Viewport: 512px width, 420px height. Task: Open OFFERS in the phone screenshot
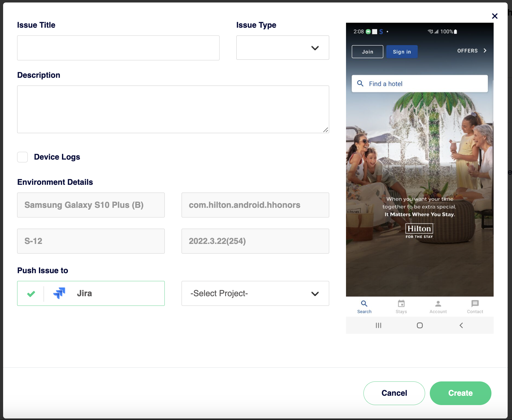click(x=467, y=51)
